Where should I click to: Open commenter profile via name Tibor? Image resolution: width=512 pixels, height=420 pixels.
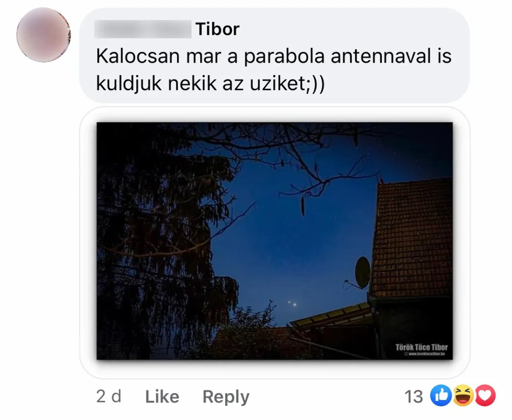(x=217, y=29)
